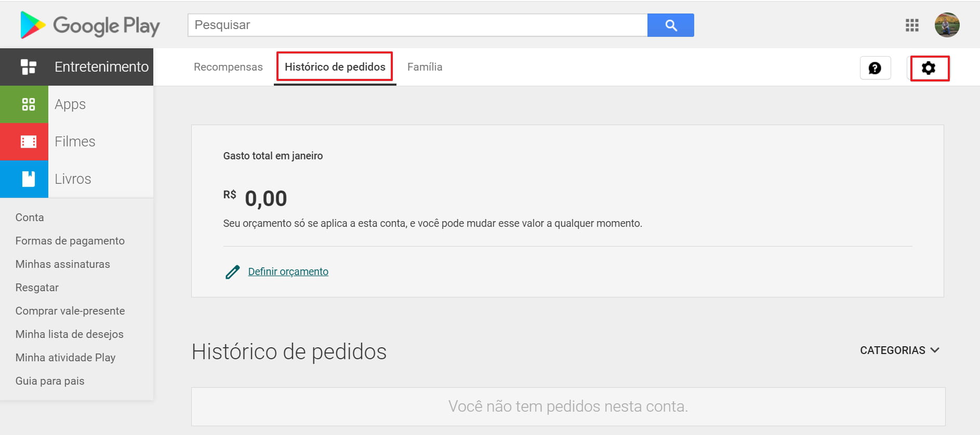980x435 pixels.
Task: Click the Google Play logo
Action: pyautogui.click(x=90, y=25)
